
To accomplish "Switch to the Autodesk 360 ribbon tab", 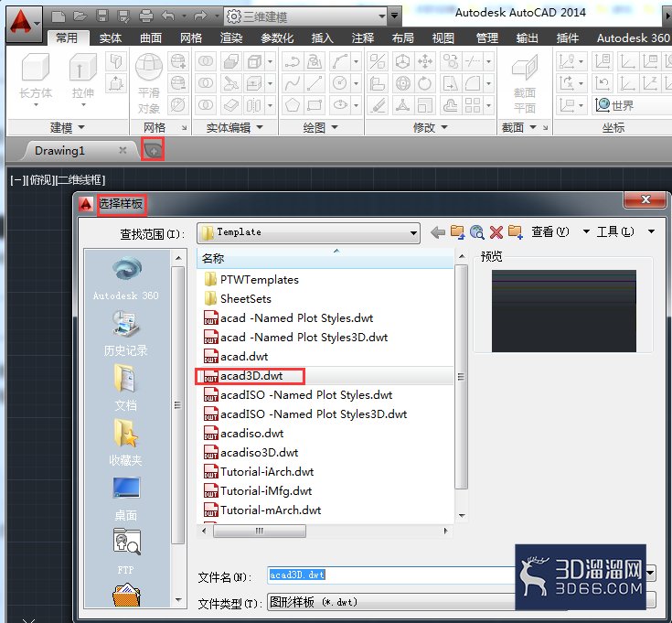I will 633,38.
